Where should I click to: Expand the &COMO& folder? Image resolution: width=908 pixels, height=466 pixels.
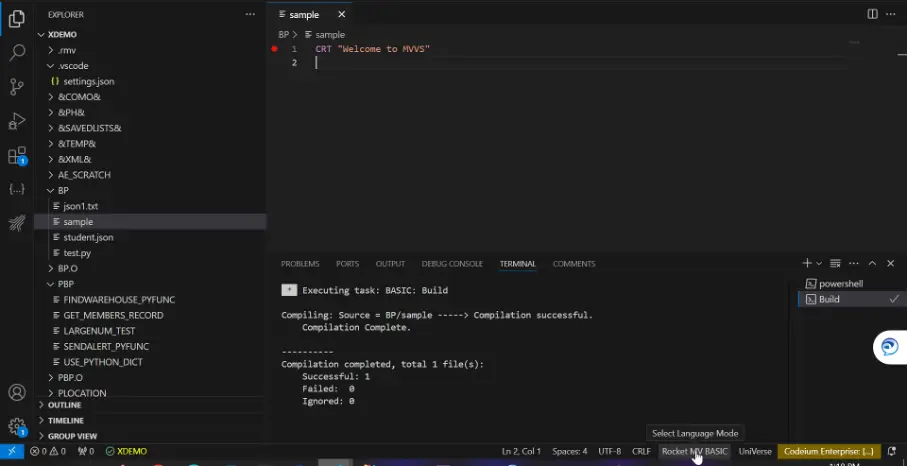click(x=79, y=97)
